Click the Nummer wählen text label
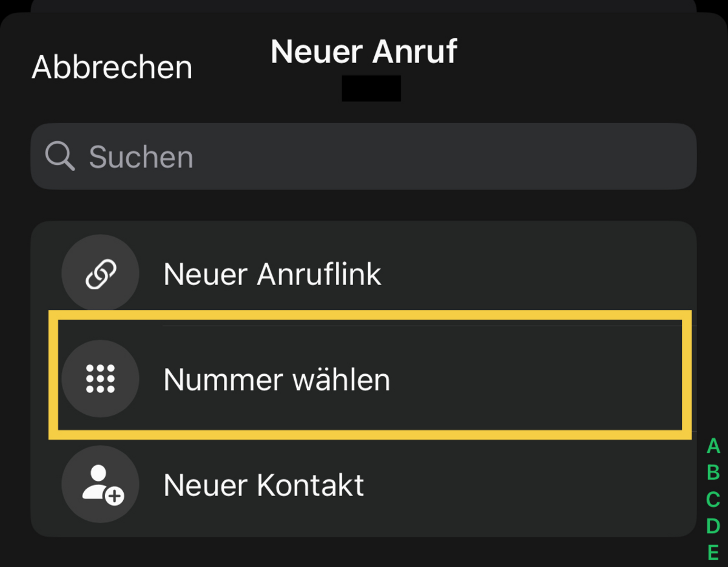The width and height of the screenshot is (728, 567). click(277, 380)
